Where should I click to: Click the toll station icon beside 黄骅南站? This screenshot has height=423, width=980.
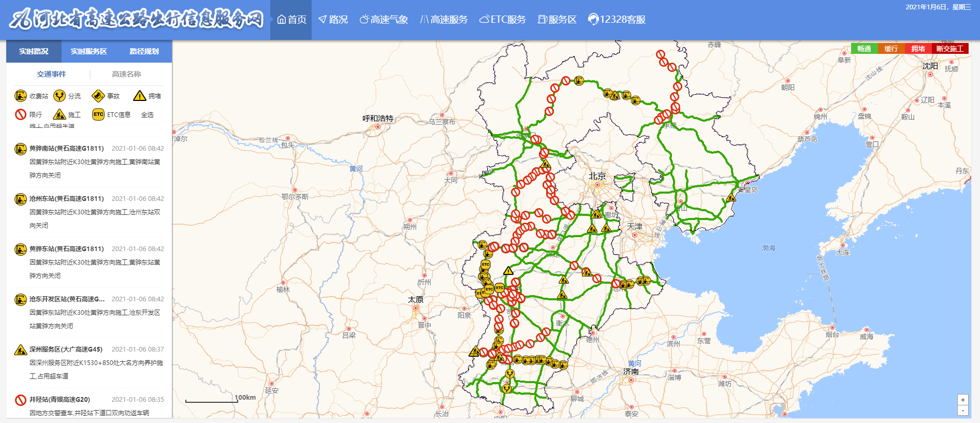pyautogui.click(x=21, y=149)
